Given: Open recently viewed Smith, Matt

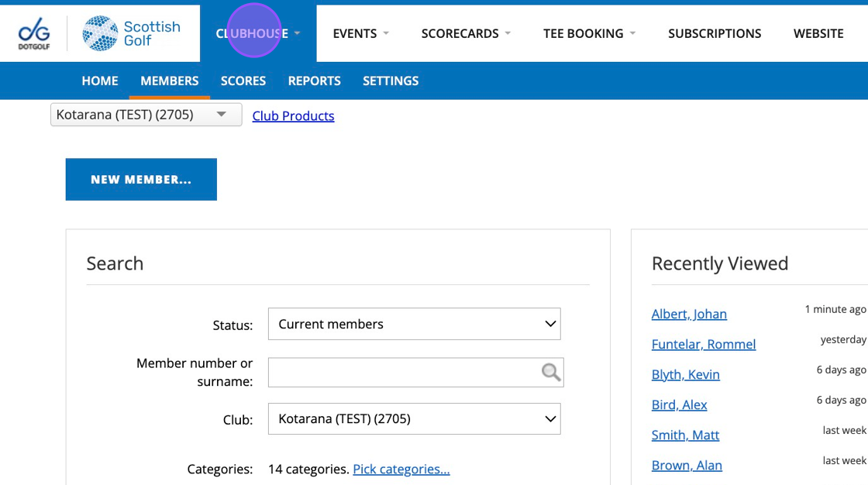Looking at the screenshot, I should coord(685,435).
